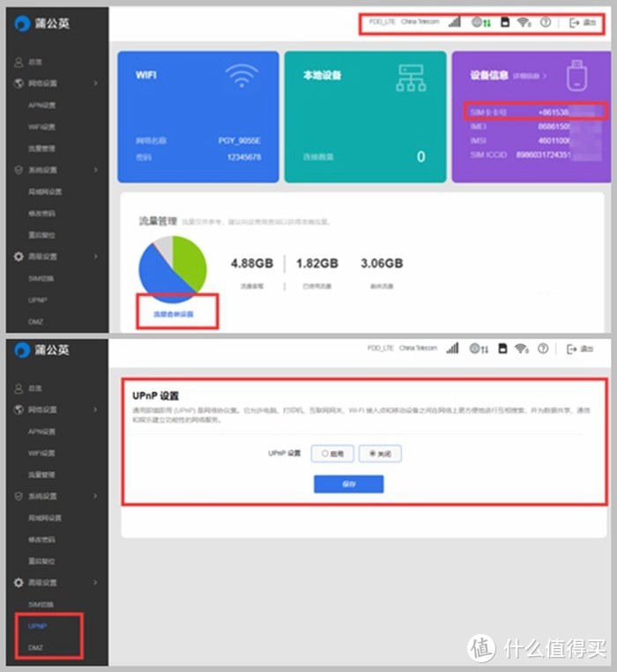Click the teal local devices card
Viewport: 617px width, 672px height.
(365, 116)
